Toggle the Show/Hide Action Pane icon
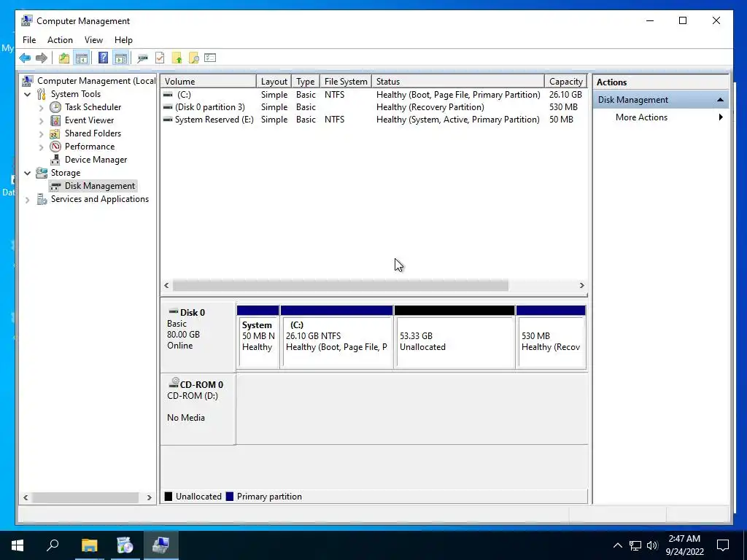The image size is (747, 560). [x=121, y=58]
